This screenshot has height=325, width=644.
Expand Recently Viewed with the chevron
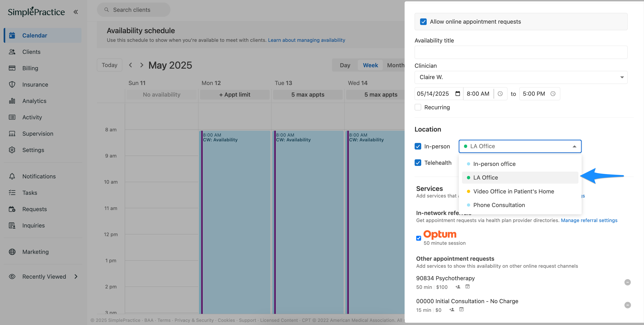point(76,277)
